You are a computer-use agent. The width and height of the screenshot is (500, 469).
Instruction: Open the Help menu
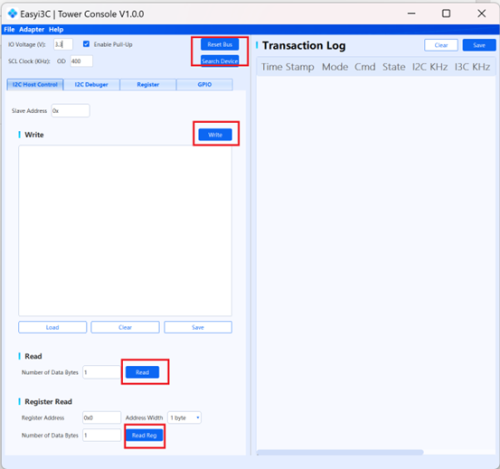tap(56, 29)
